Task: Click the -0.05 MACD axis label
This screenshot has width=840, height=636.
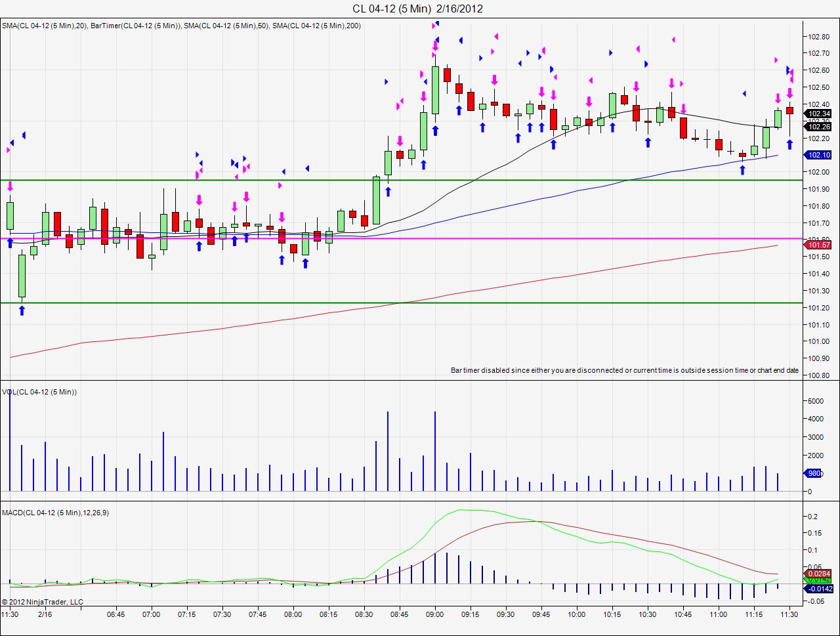Action: point(816,601)
